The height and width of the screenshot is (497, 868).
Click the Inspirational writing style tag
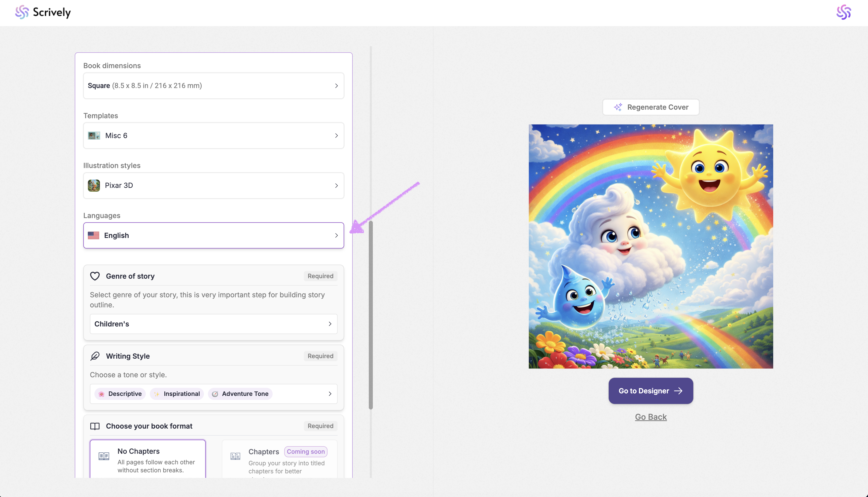point(177,394)
